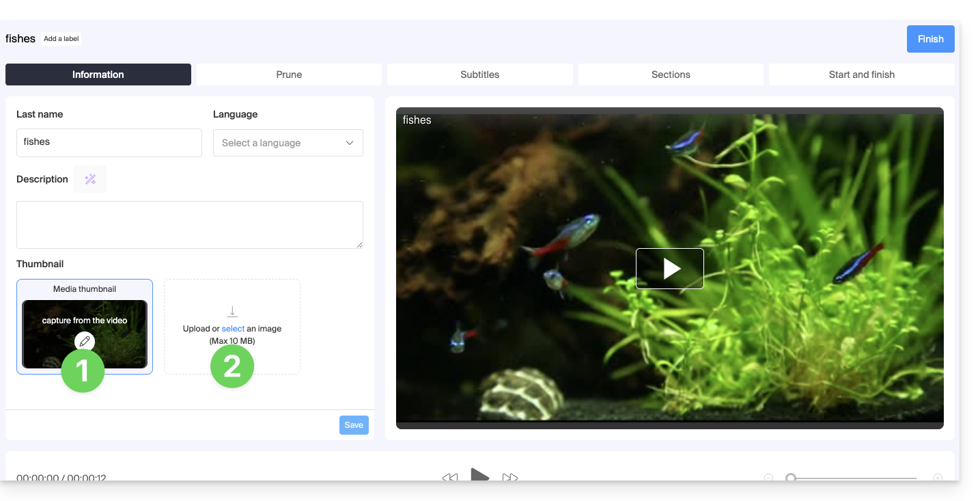Screen dimensions: 980x501
Task: Go to the Sections tab
Action: (x=671, y=75)
